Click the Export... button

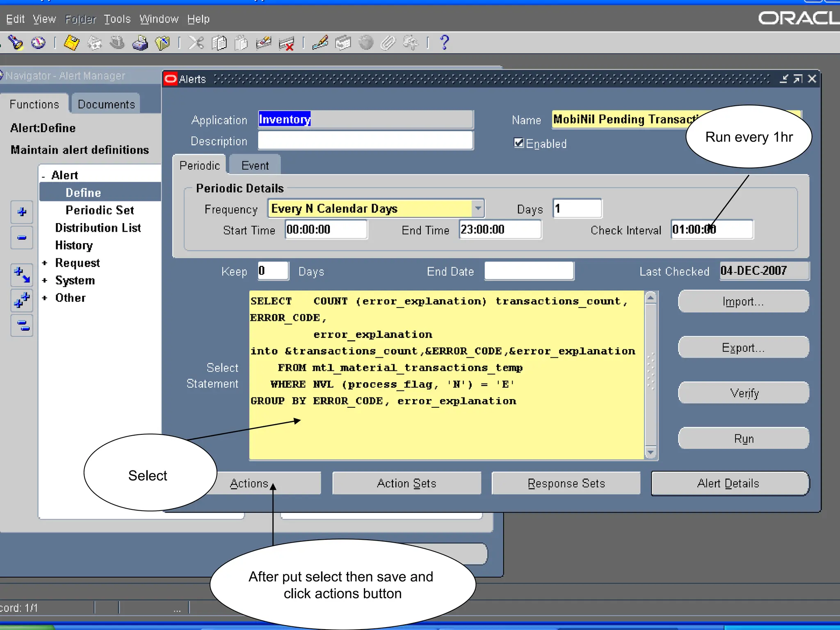tap(744, 347)
